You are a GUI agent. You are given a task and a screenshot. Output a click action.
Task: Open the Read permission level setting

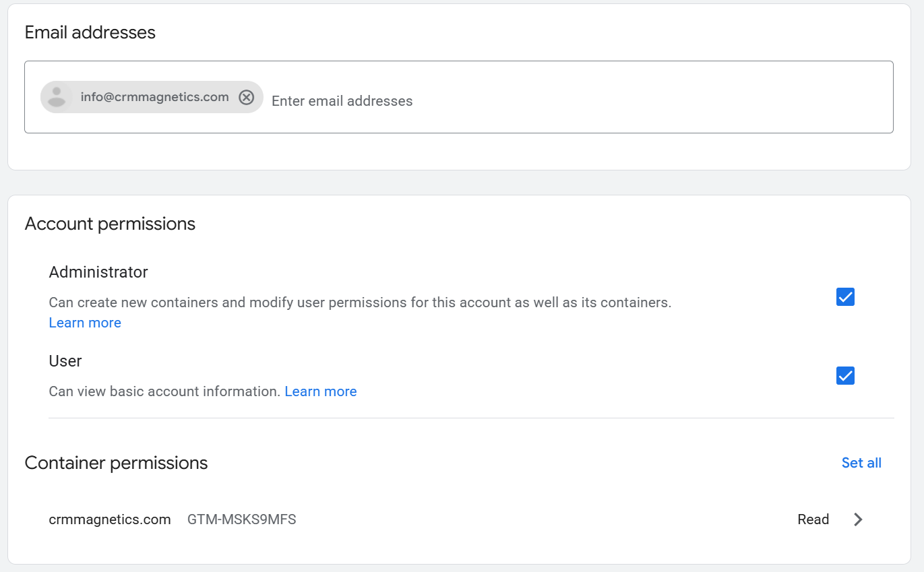(813, 519)
